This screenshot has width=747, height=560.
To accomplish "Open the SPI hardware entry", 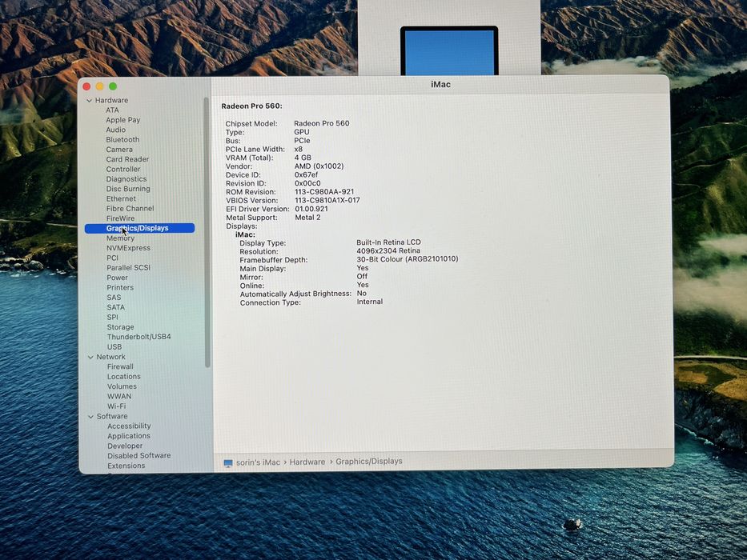I will 112,317.
